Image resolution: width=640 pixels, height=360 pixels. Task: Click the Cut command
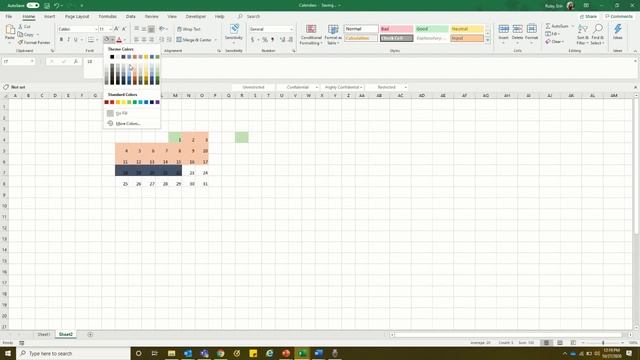pyautogui.click(x=24, y=27)
